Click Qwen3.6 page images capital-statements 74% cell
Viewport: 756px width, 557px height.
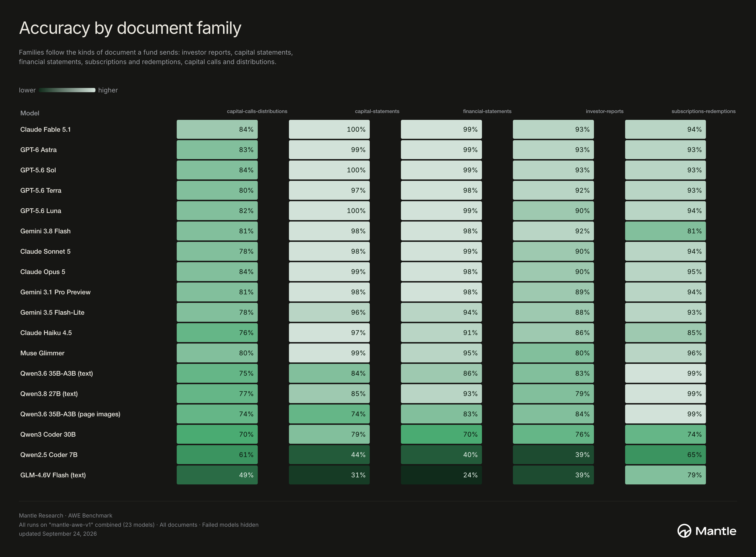coord(329,414)
